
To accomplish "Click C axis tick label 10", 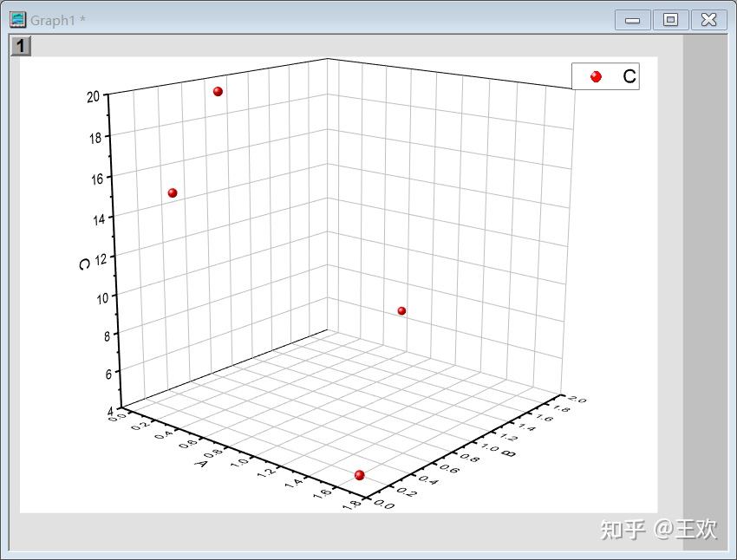I will pos(102,298).
